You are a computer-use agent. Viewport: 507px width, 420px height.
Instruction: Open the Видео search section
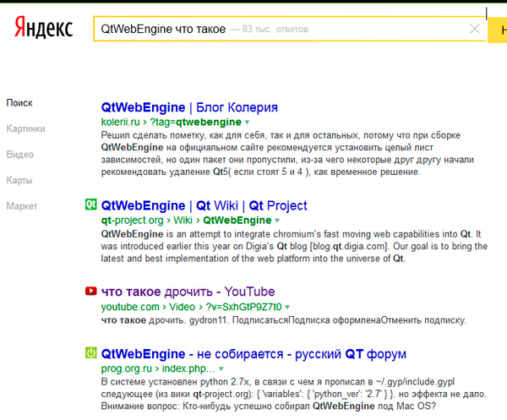click(x=20, y=155)
